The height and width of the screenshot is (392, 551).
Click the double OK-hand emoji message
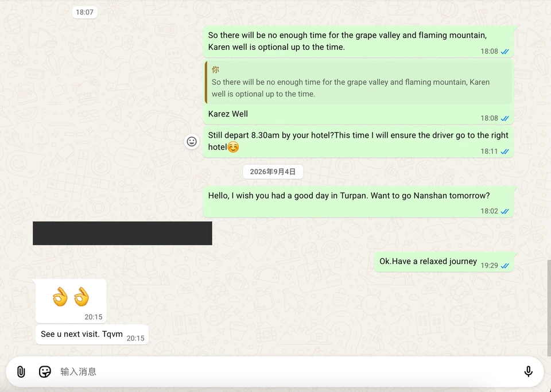[71, 301]
